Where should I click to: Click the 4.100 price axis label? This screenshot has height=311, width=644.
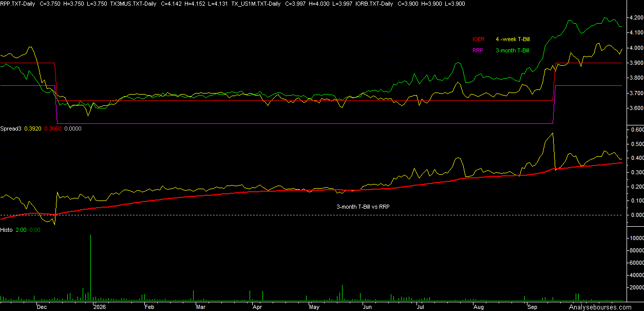[635, 33]
